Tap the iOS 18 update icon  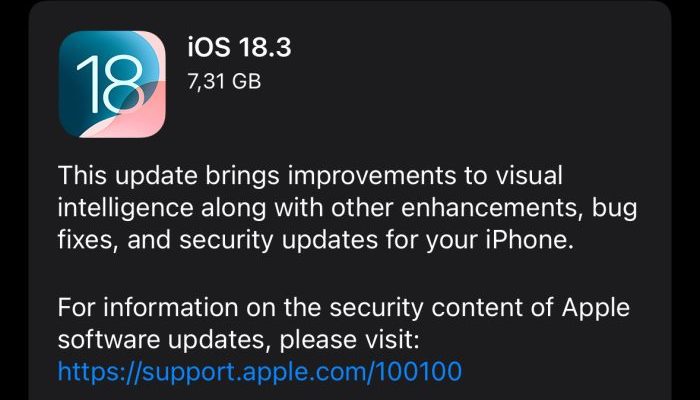pos(112,84)
